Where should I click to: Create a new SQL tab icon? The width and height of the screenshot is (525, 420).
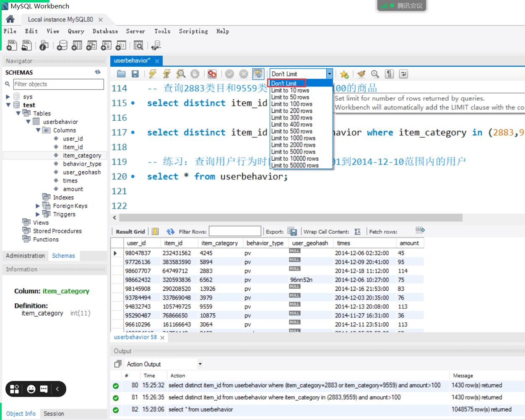[12, 45]
